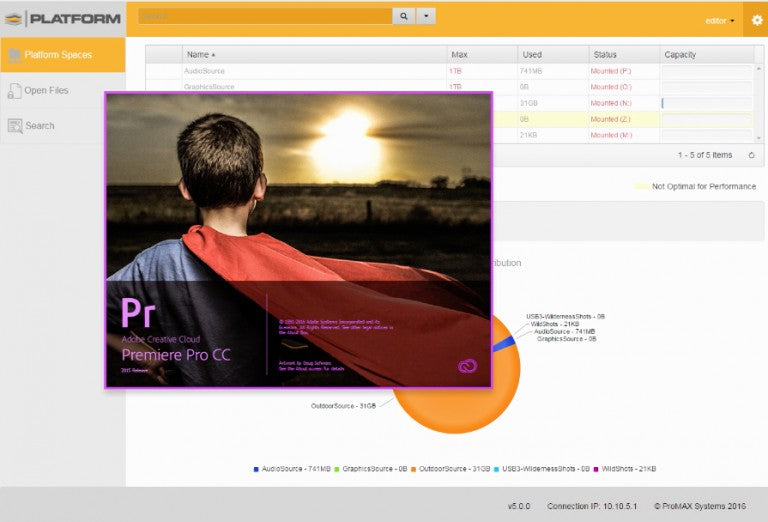The height and width of the screenshot is (522, 768).
Task: Click the Not Optimal for Performance swatch
Action: pos(642,187)
